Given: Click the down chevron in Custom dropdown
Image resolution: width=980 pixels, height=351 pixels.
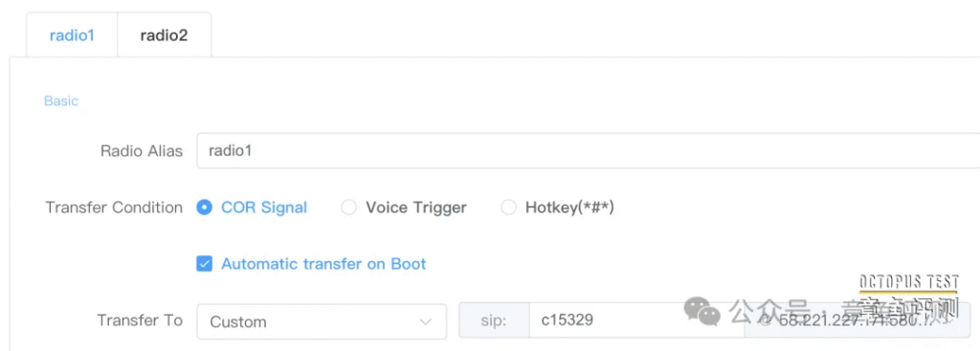Looking at the screenshot, I should [x=426, y=321].
